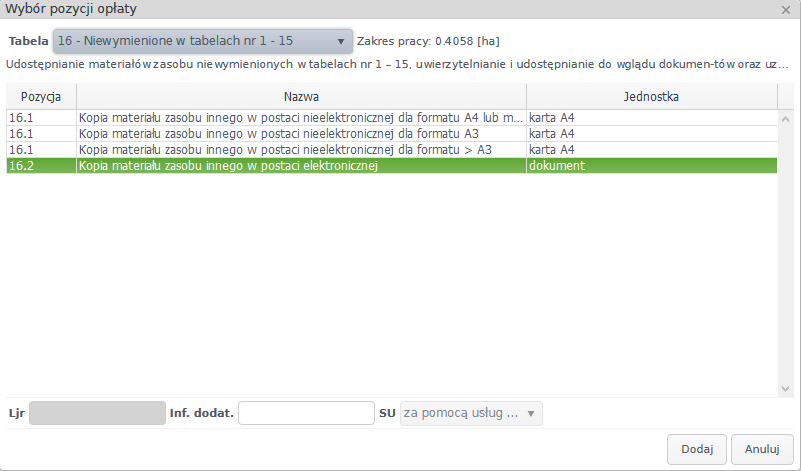Click the greyed-out Ljr field
The width and height of the screenshot is (801, 471).
tap(97, 413)
